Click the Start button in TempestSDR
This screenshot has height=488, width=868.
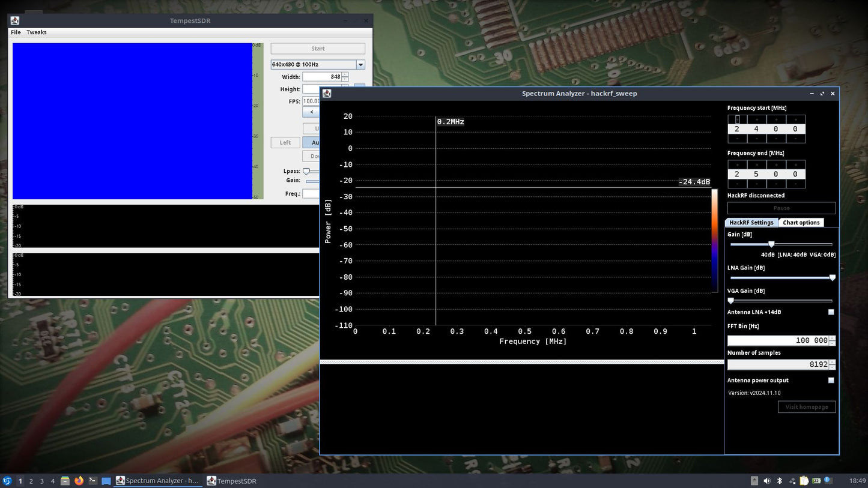pos(318,49)
